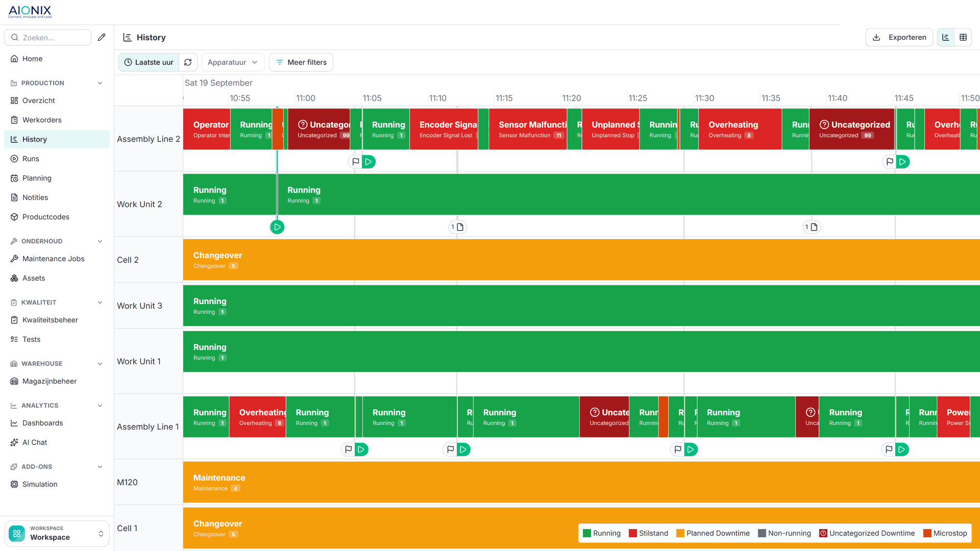Viewport: 980px width, 551px height.
Task: Collapse the ANALYTICS sidebar section
Action: coord(100,406)
